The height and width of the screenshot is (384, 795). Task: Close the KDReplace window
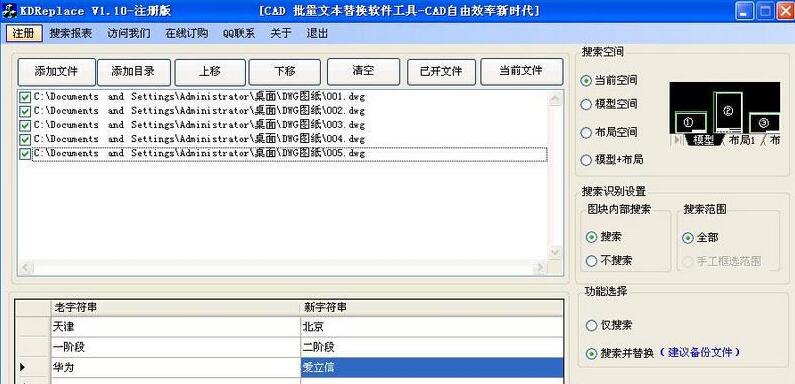point(785,11)
